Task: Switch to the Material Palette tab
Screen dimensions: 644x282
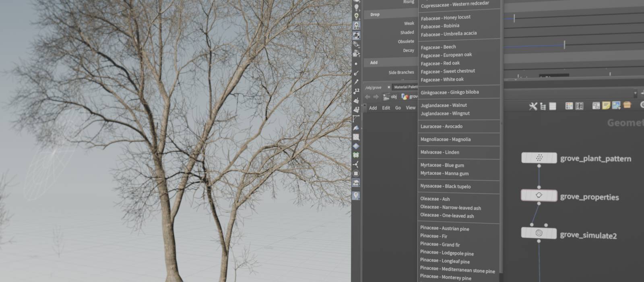Action: tap(405, 87)
